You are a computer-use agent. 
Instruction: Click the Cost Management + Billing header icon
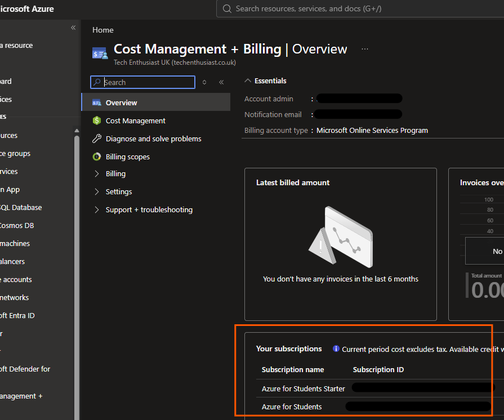click(x=100, y=53)
